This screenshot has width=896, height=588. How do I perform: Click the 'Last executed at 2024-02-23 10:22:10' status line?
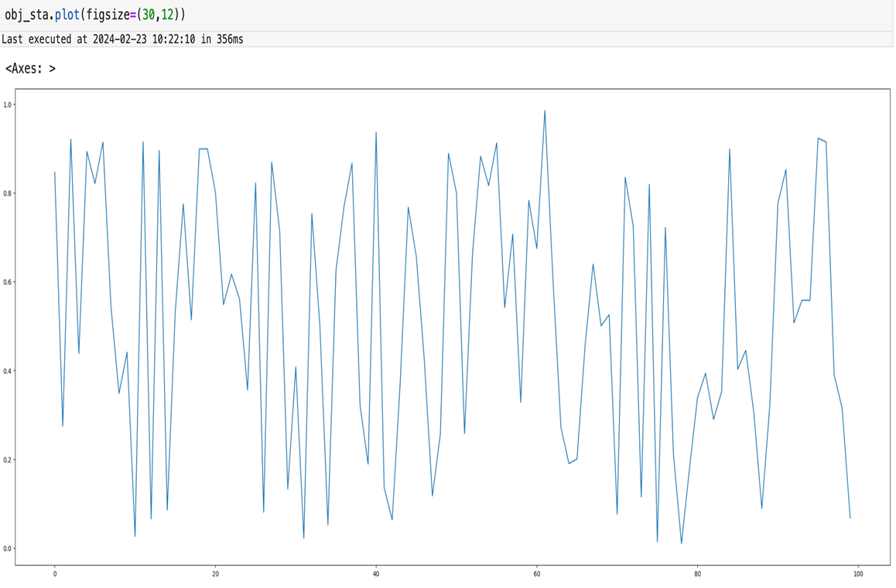pyautogui.click(x=122, y=39)
